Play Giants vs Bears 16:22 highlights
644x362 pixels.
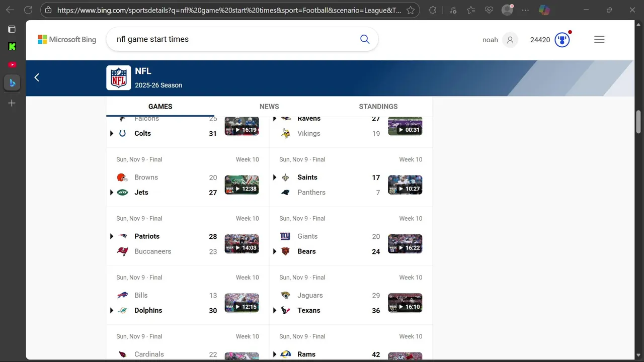click(x=405, y=244)
